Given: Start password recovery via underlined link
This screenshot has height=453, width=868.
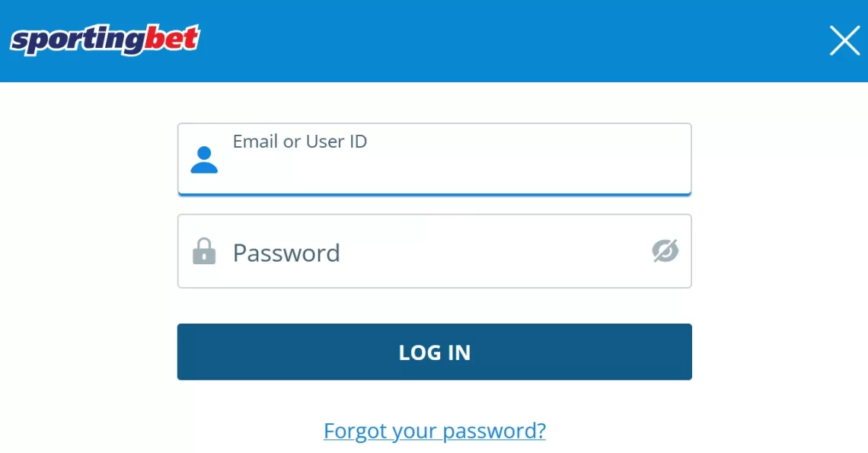Looking at the screenshot, I should [434, 431].
